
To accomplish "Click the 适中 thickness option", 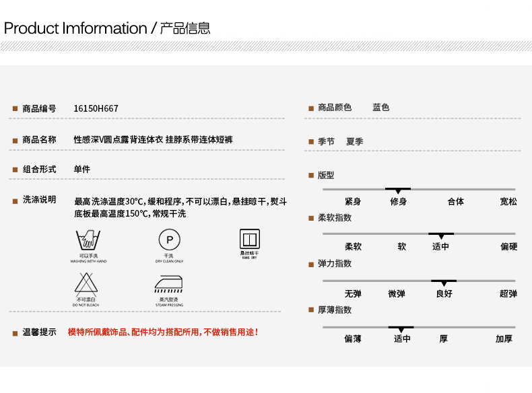I will 403,338.
